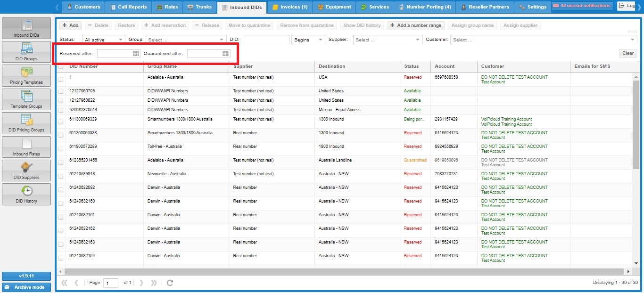Image resolution: width=644 pixels, height=293 pixels.
Task: Click the Add a number range button
Action: click(x=416, y=25)
